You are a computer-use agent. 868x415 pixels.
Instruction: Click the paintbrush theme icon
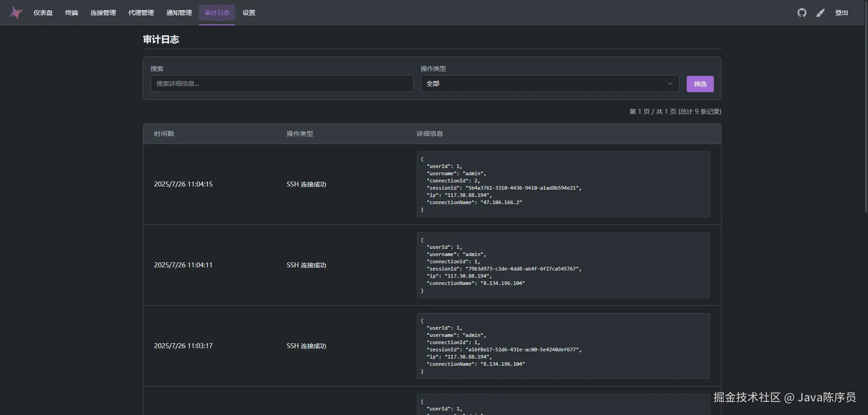click(x=820, y=13)
